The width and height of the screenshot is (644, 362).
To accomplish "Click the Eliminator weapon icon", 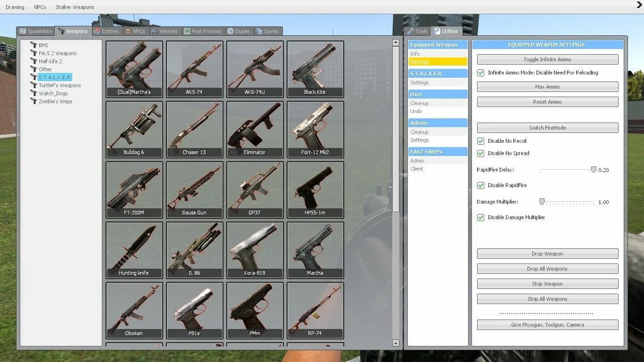I will click(255, 129).
